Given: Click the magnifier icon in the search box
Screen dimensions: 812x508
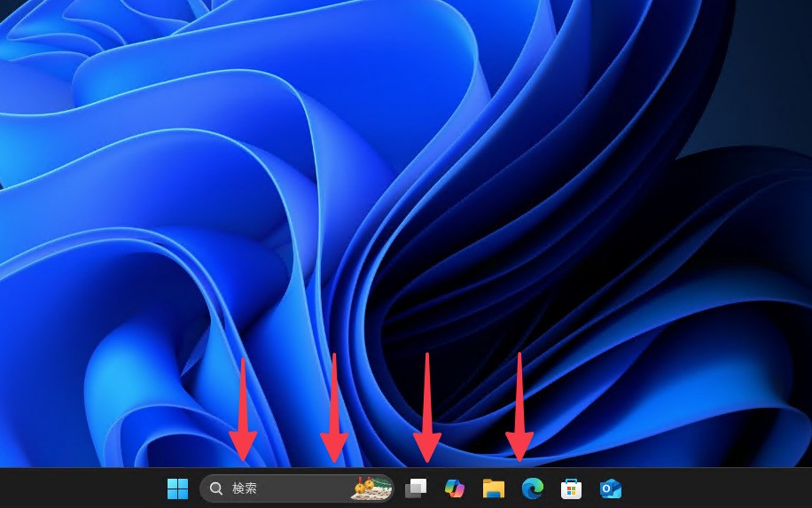Looking at the screenshot, I should point(216,488).
